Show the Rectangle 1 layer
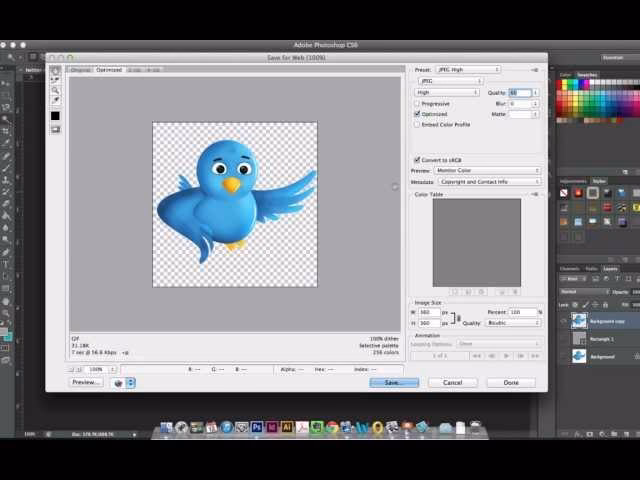This screenshot has height=480, width=640. pyautogui.click(x=564, y=339)
